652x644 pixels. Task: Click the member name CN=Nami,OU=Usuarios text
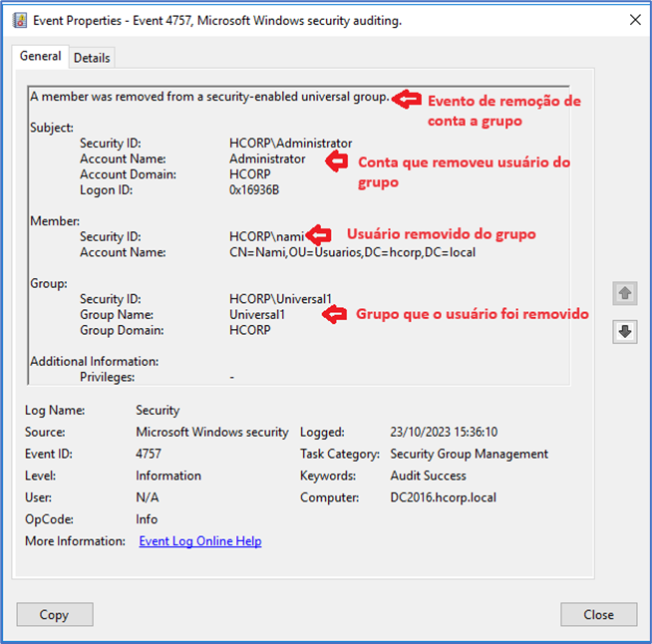[352, 252]
